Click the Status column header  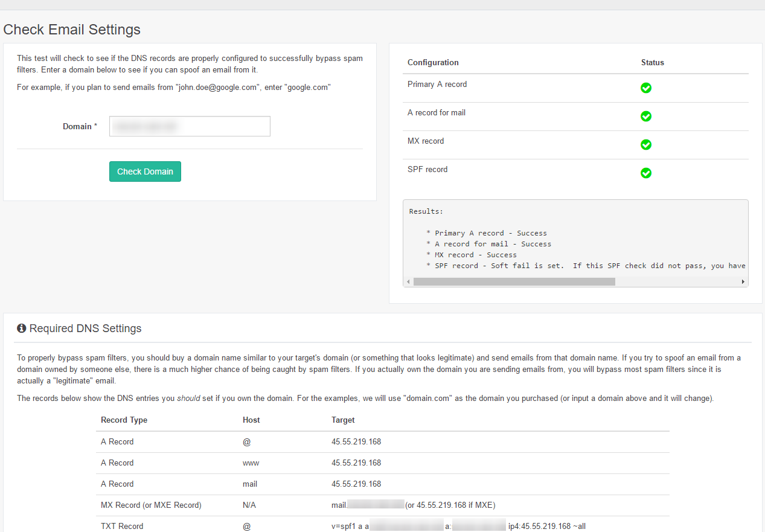pos(653,62)
